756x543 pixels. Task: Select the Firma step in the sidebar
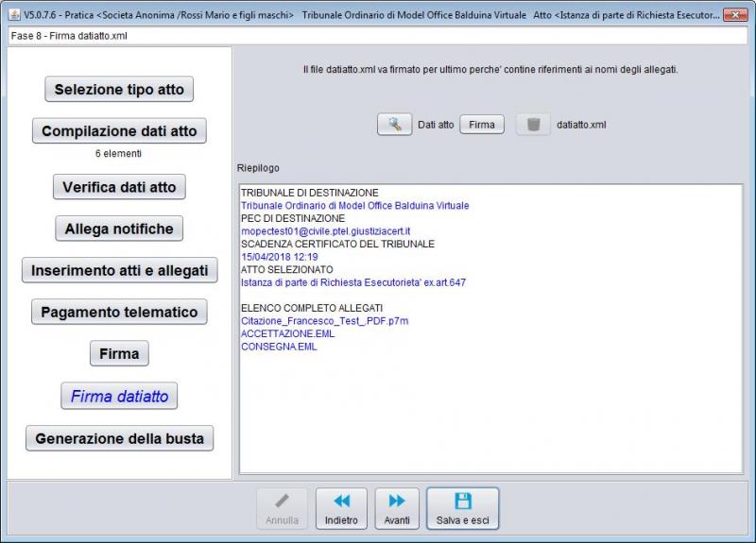(x=119, y=354)
